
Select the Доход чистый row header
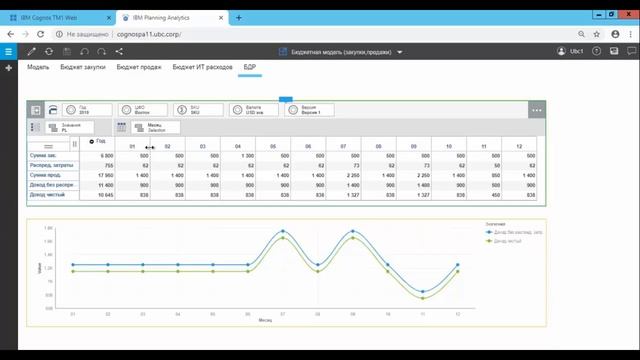click(53, 195)
